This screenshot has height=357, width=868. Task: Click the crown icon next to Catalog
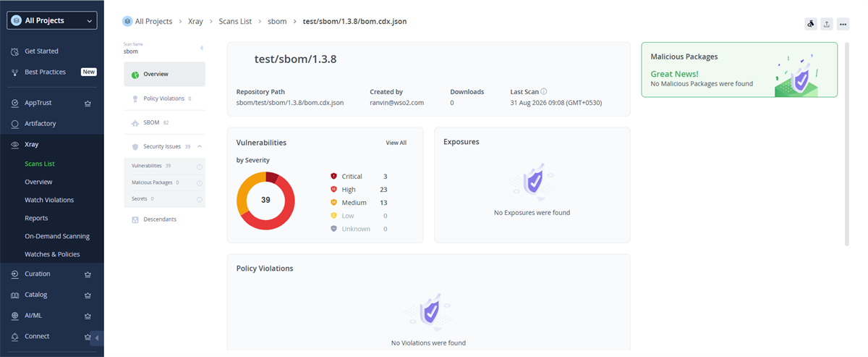88,295
